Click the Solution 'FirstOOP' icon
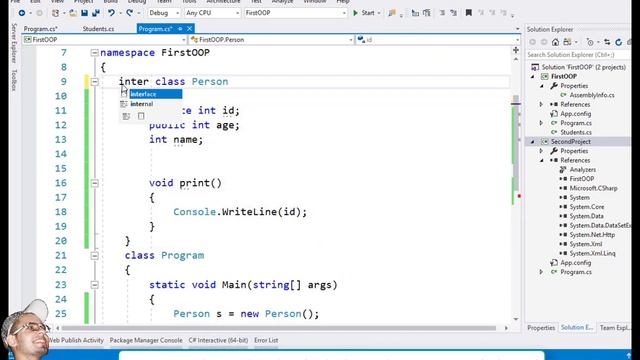Image resolution: width=640 pixels, height=360 pixels. (535, 67)
